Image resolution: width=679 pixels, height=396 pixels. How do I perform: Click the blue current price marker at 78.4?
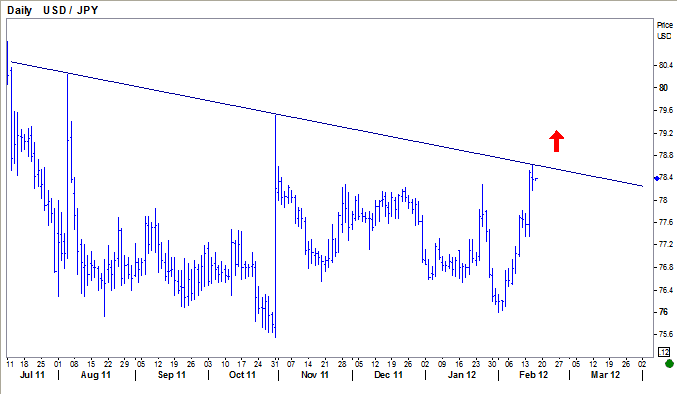[657, 179]
